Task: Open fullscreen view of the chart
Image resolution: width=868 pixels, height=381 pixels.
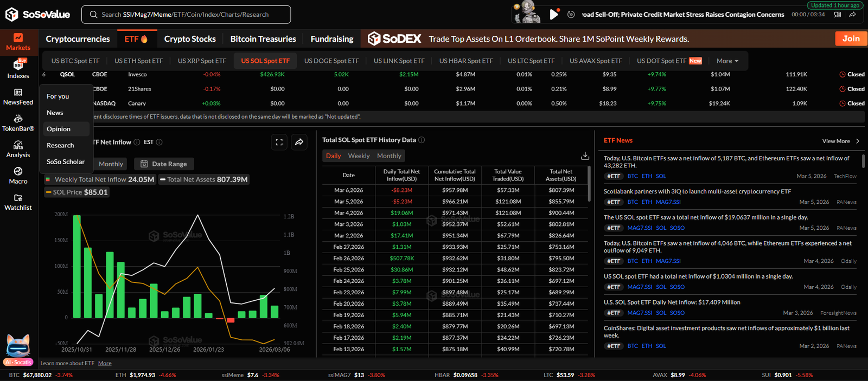Action: click(279, 142)
